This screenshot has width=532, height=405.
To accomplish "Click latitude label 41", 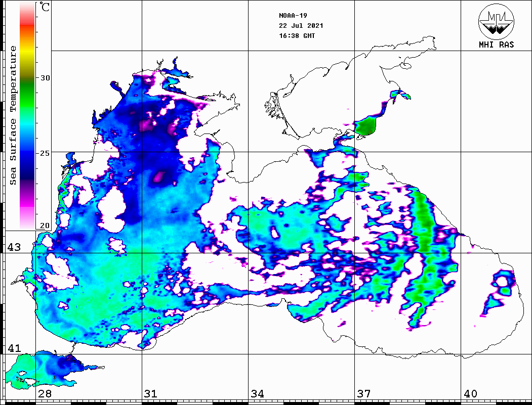I will pos(14,348).
